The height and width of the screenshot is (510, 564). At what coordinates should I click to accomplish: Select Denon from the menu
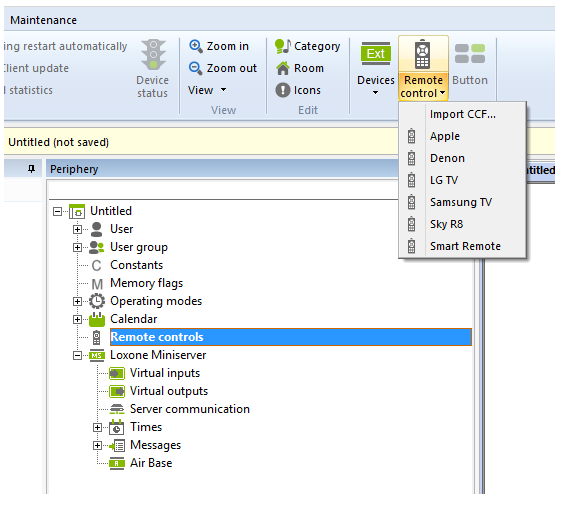coord(463,158)
